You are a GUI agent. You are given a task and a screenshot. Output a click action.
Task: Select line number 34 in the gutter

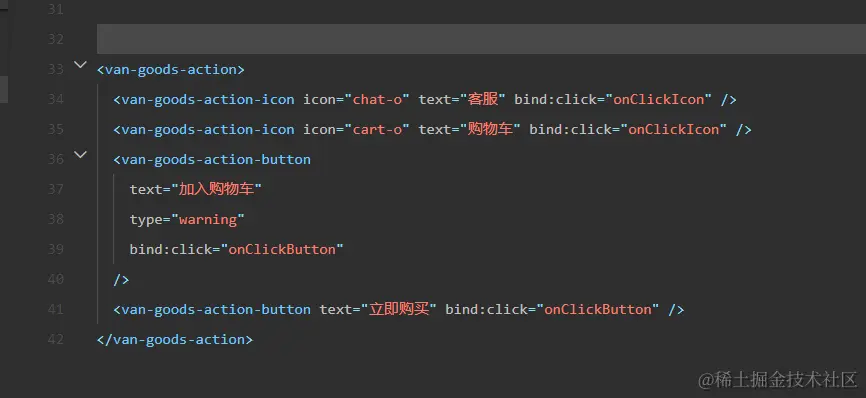(55, 99)
